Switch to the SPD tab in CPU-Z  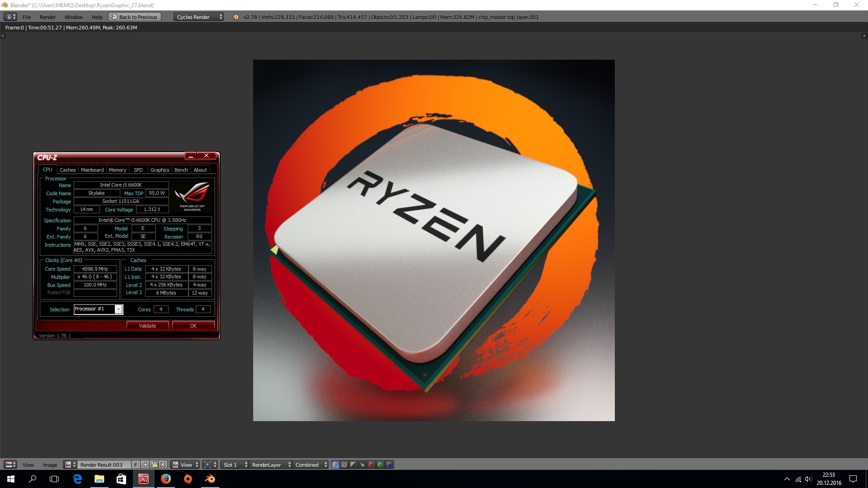(138, 170)
